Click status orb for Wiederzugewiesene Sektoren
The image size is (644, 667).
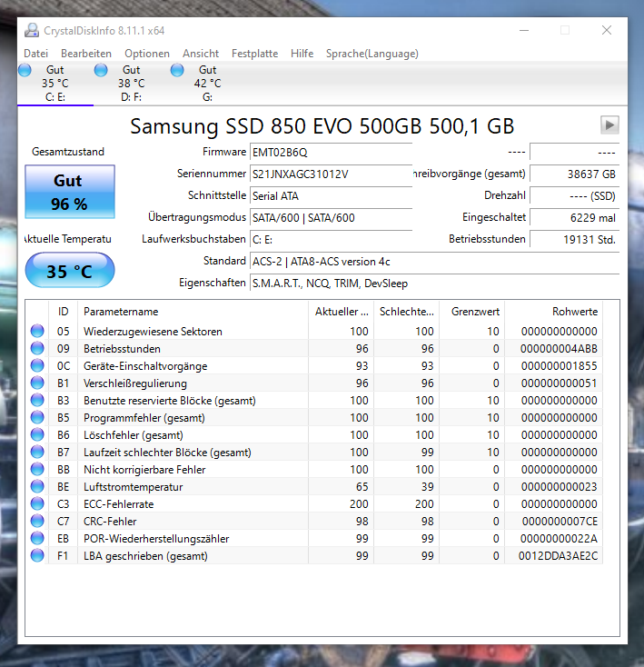click(x=37, y=331)
